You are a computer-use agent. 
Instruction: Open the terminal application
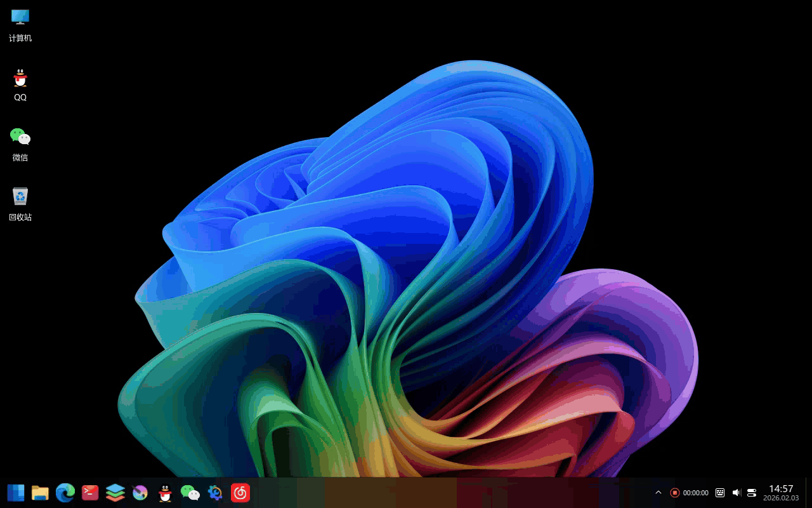coord(90,492)
